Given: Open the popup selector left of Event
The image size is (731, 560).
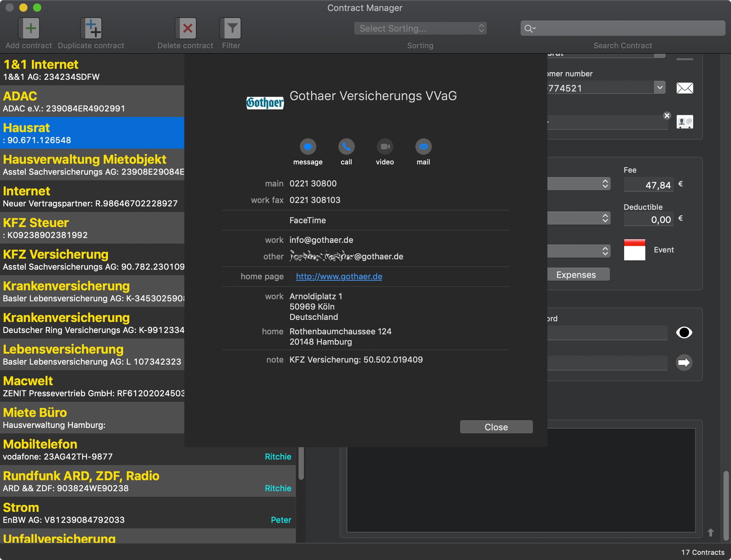Looking at the screenshot, I should [579, 251].
